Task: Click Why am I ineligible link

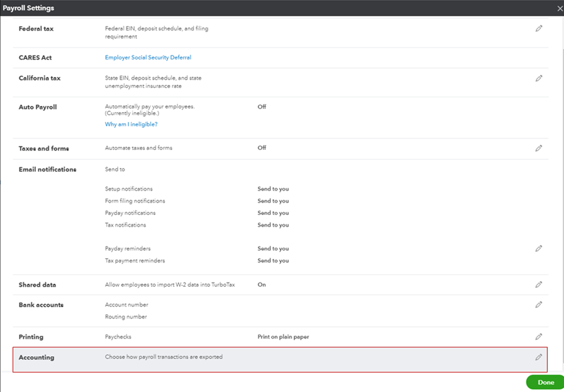Action: (x=131, y=124)
